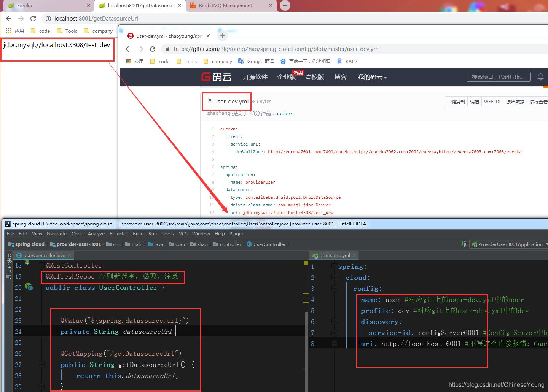548x392 pixels.
Task: Click the localhost:8001/getDatasourceUrl address bar
Action: pyautogui.click(x=96, y=19)
